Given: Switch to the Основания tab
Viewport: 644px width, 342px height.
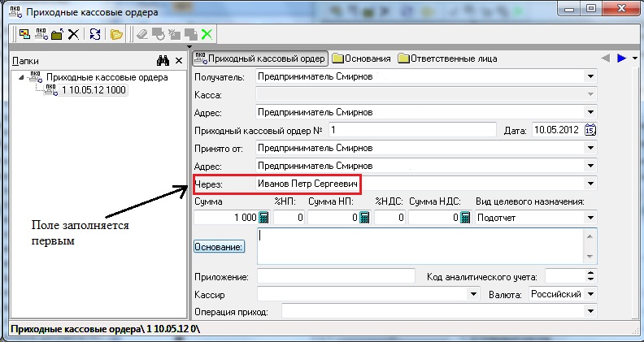Looking at the screenshot, I should click(x=361, y=58).
